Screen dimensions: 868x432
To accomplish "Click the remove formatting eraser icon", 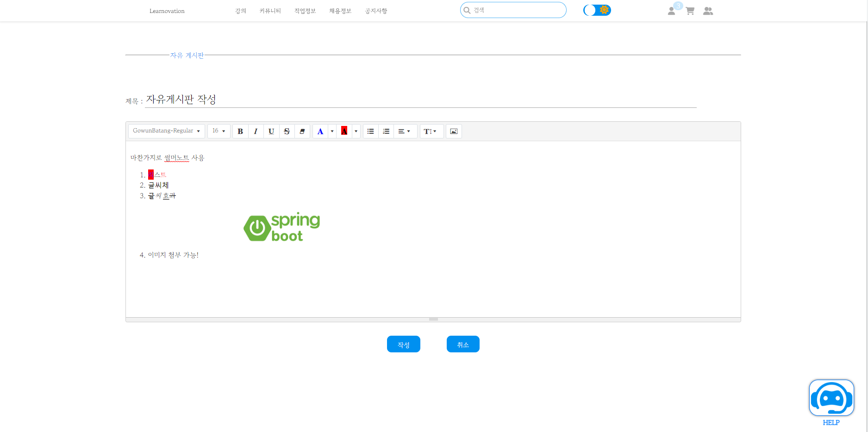I will (302, 131).
